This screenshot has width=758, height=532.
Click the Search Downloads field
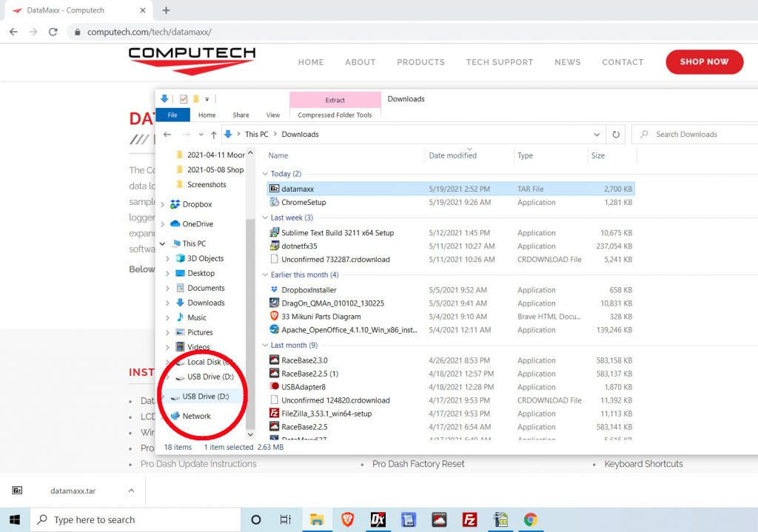[x=696, y=135]
